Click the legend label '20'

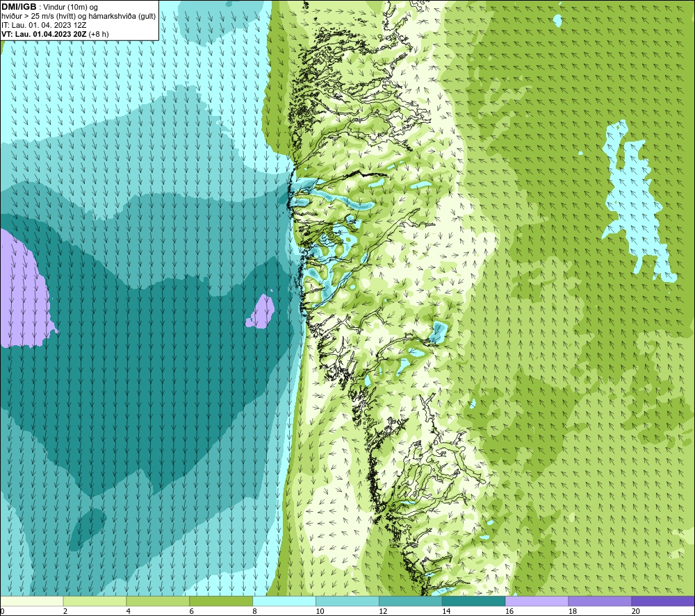tap(636, 611)
